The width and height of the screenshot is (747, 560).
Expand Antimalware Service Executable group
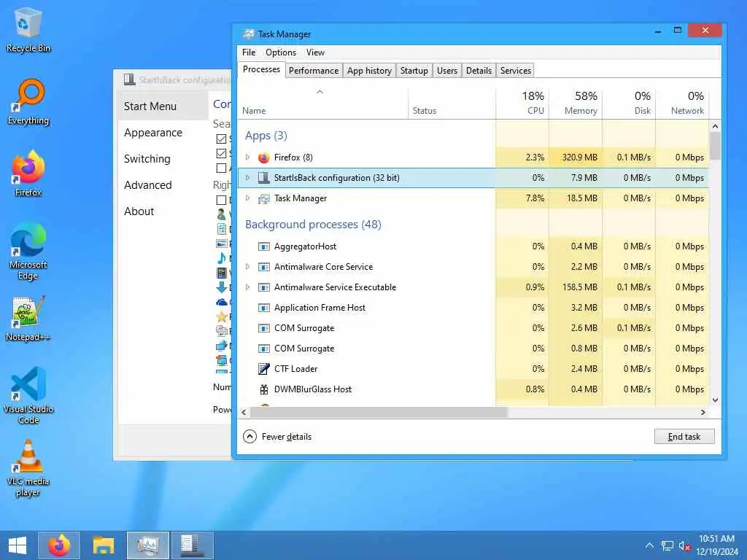pos(247,287)
